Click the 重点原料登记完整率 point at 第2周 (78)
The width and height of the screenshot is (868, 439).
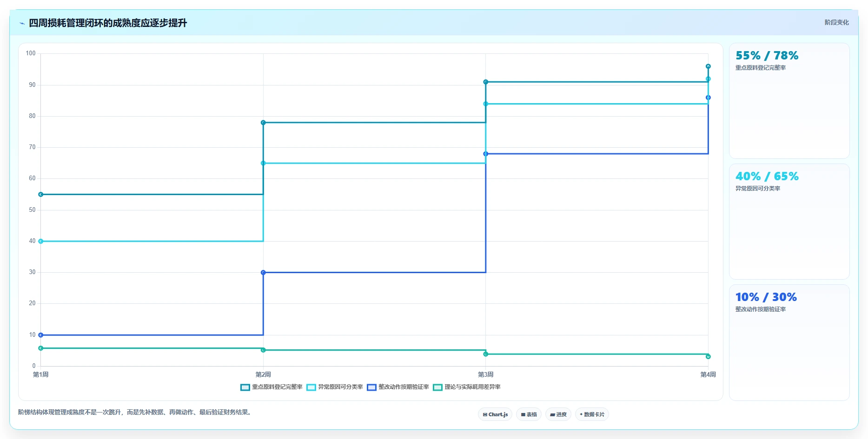263,123
